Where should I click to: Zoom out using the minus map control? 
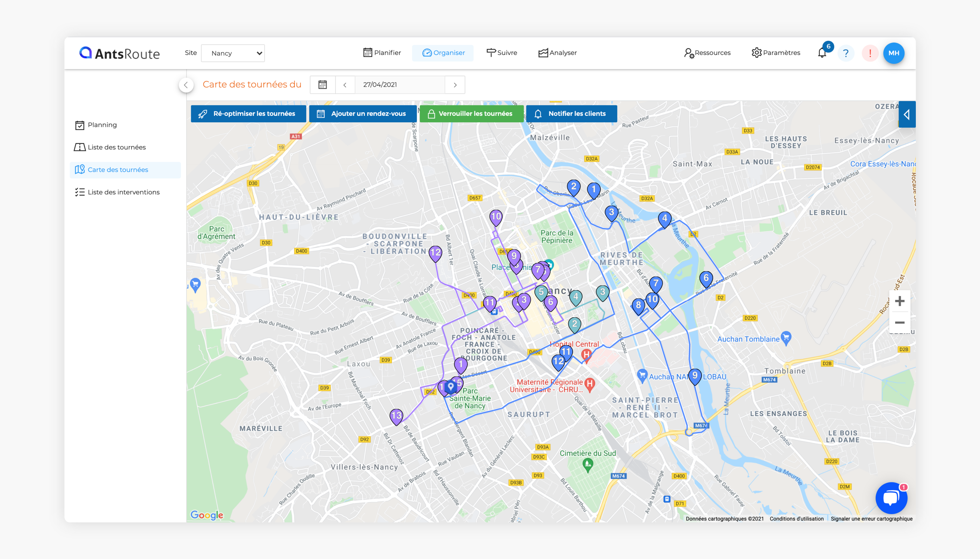pyautogui.click(x=900, y=322)
